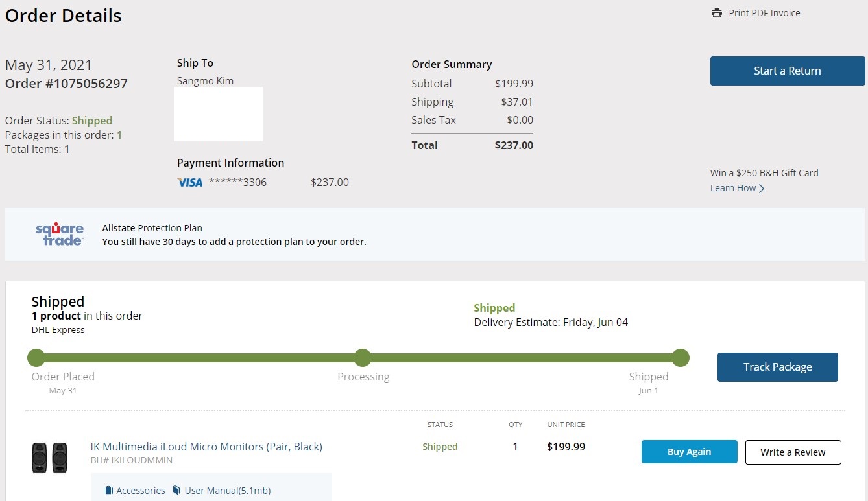Click the Write a Review button

point(793,452)
